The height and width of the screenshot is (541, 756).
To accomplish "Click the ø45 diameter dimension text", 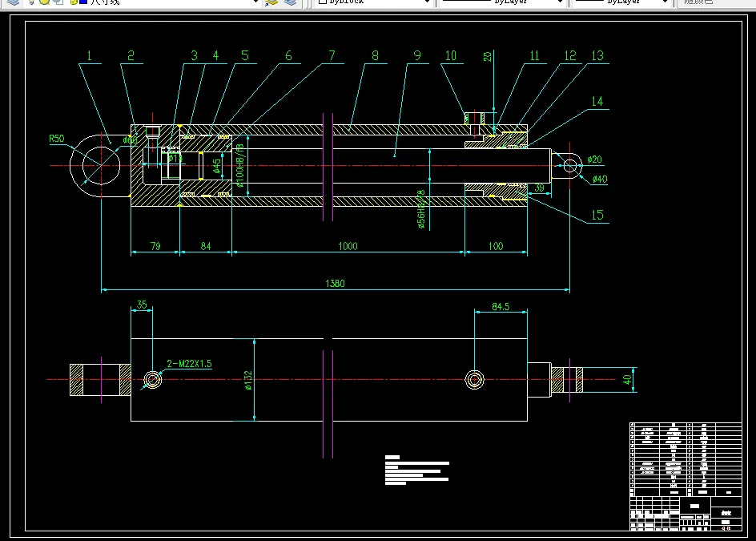I will tap(217, 166).
